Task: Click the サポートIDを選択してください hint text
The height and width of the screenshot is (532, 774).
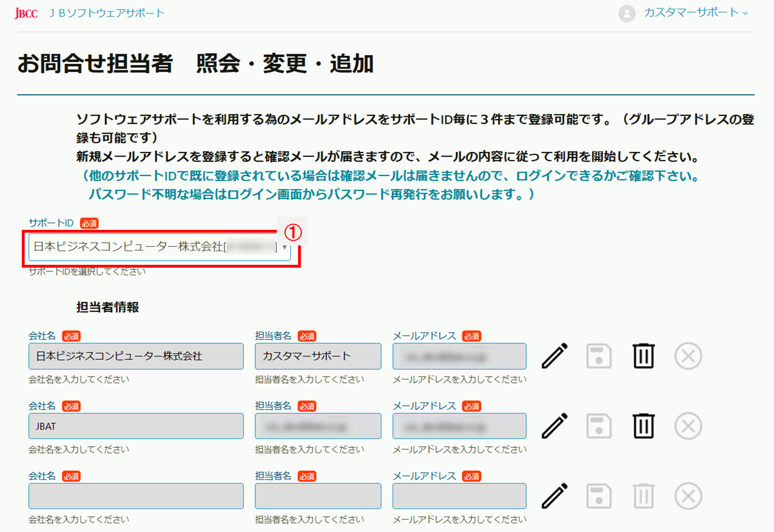Action: [87, 271]
